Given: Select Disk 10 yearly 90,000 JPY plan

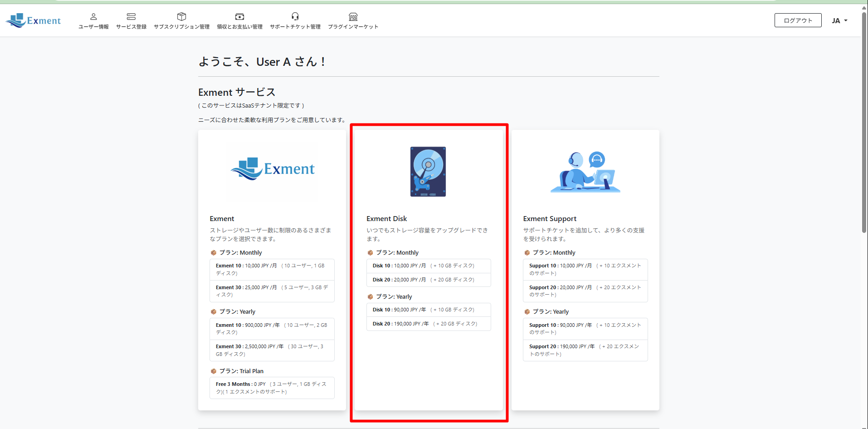Looking at the screenshot, I should (429, 310).
